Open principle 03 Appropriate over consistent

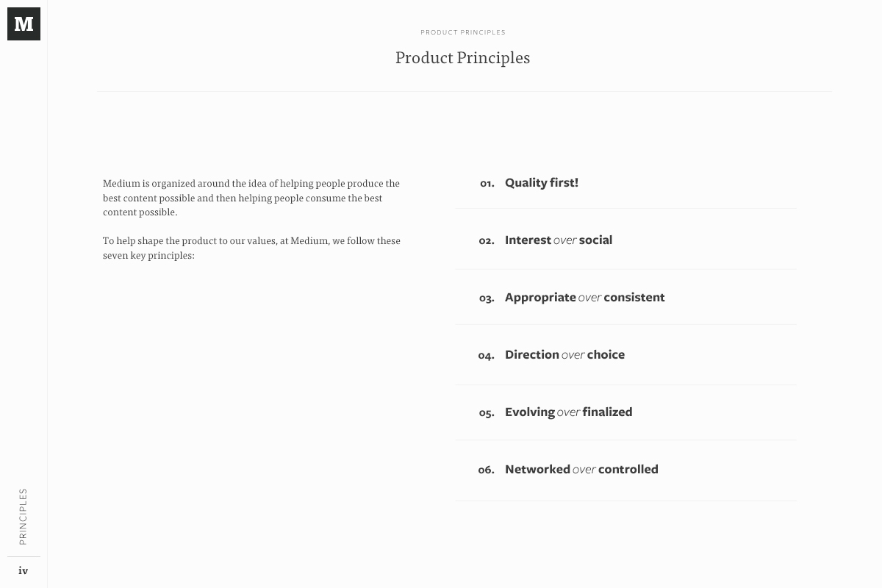626,297
